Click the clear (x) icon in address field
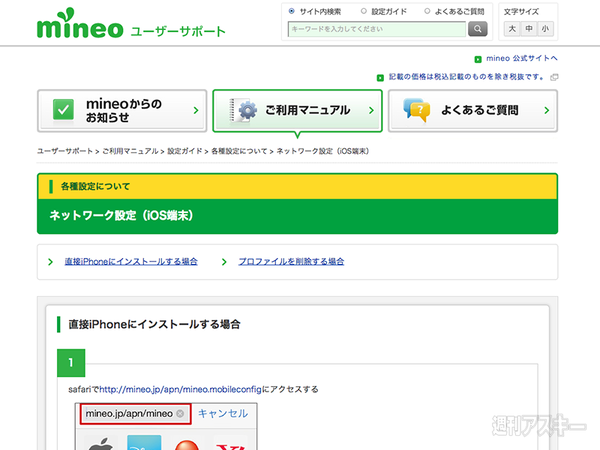This screenshot has width=600, height=450. (x=180, y=414)
